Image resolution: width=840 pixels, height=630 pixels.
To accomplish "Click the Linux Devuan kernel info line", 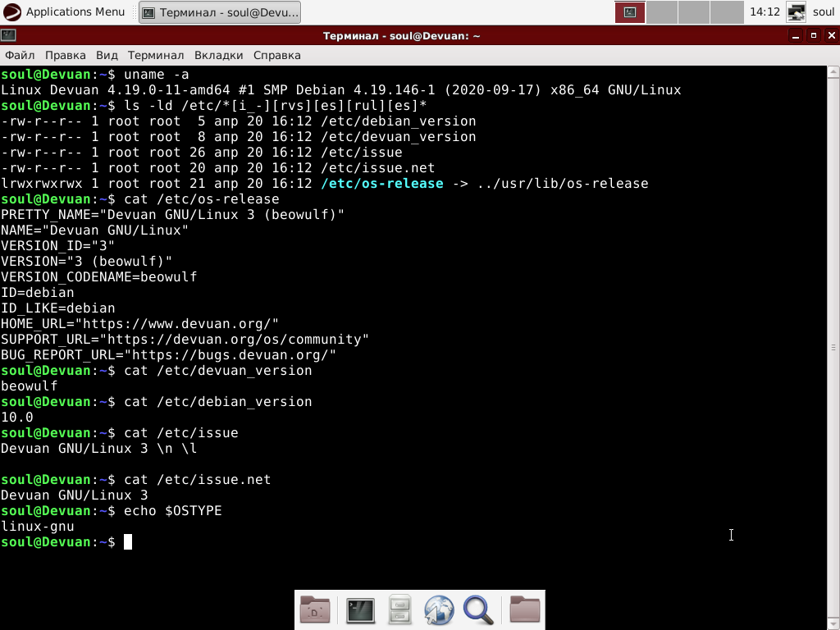I will point(340,90).
